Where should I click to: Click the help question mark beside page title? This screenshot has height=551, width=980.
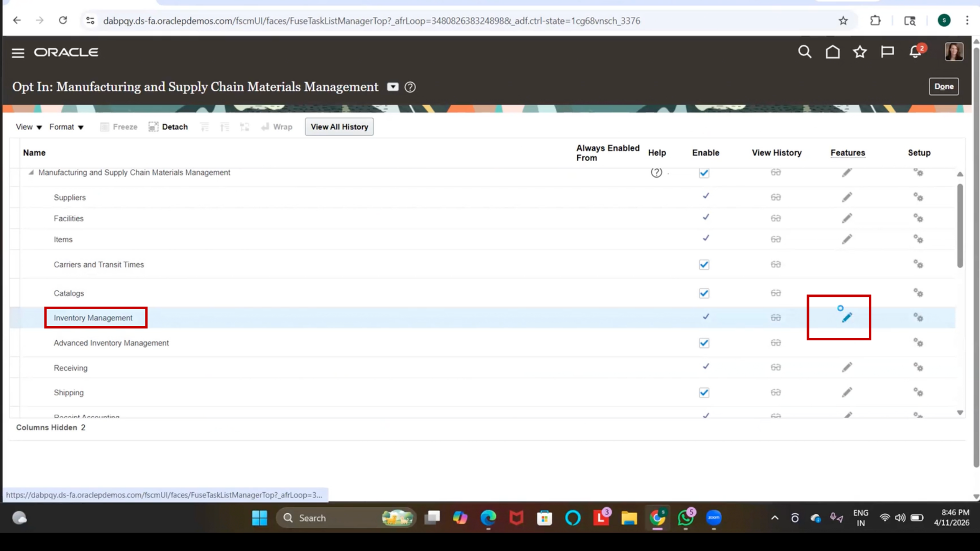click(x=410, y=87)
